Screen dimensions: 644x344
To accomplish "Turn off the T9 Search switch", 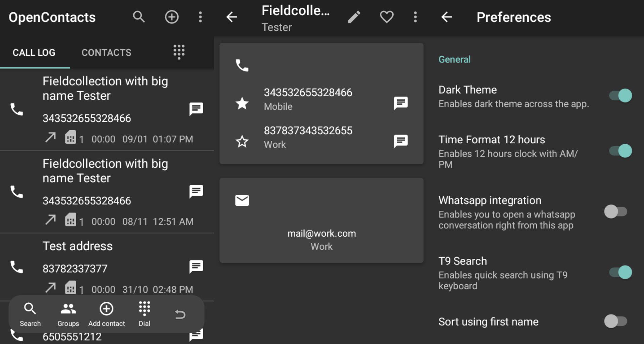I will tap(620, 272).
